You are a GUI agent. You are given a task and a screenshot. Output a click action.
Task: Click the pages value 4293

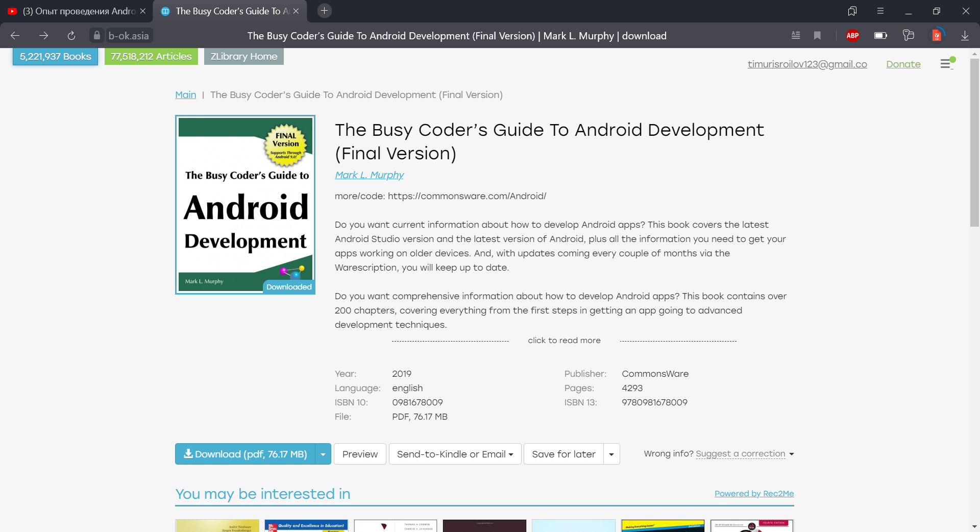(632, 388)
